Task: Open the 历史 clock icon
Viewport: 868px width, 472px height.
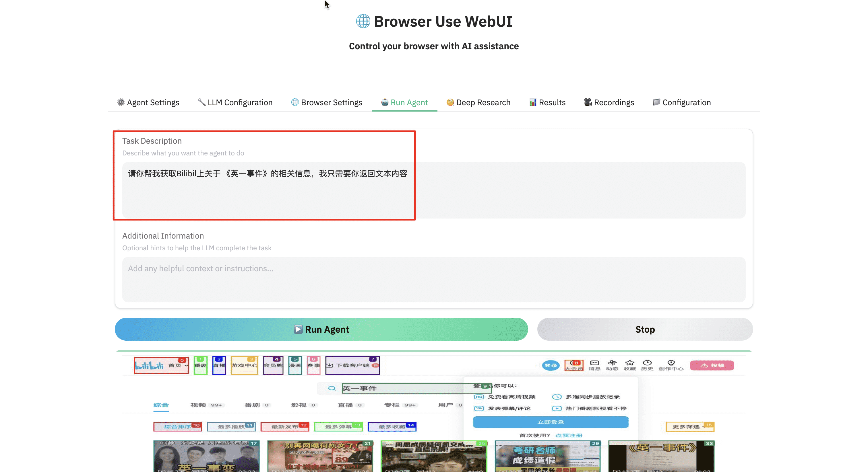Action: click(x=647, y=363)
